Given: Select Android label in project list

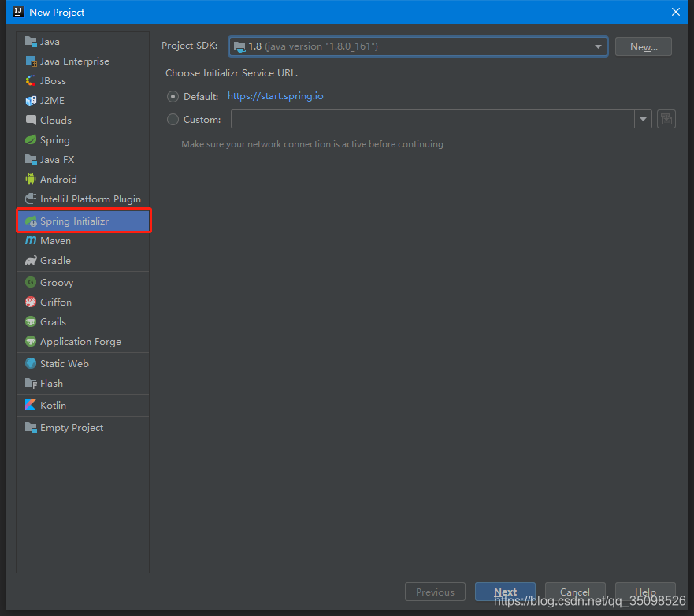Looking at the screenshot, I should click(58, 180).
